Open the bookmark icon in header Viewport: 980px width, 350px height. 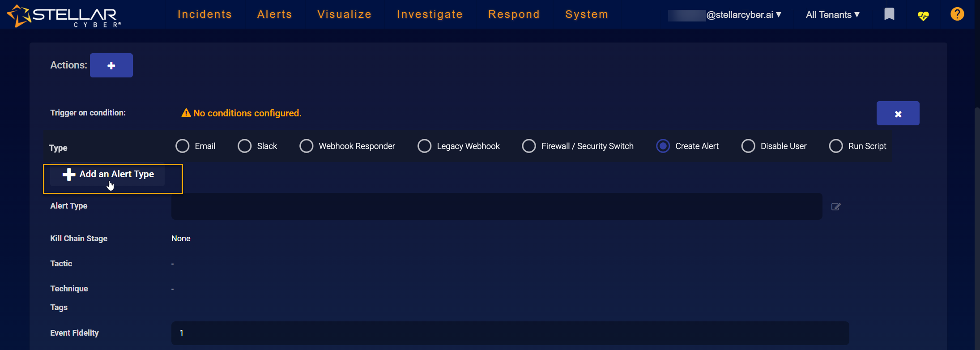889,14
